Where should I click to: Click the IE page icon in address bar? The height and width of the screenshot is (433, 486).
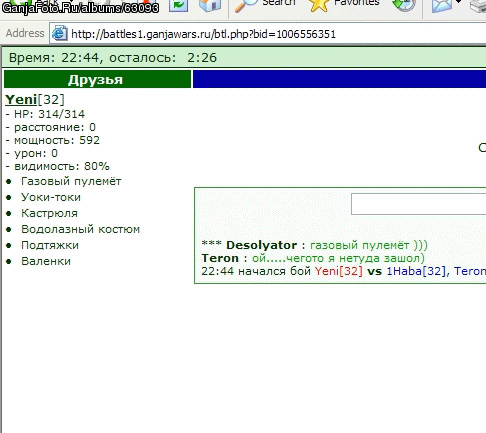pos(60,33)
